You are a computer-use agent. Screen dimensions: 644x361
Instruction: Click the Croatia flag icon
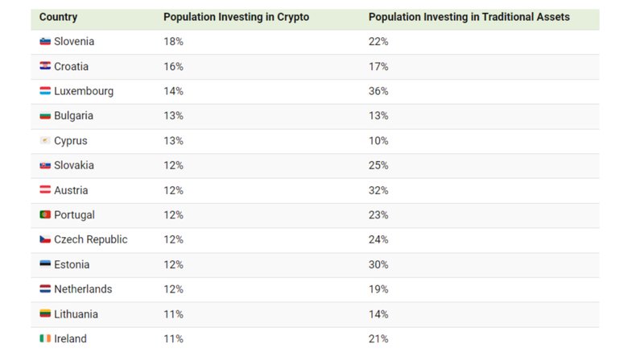tap(45, 66)
